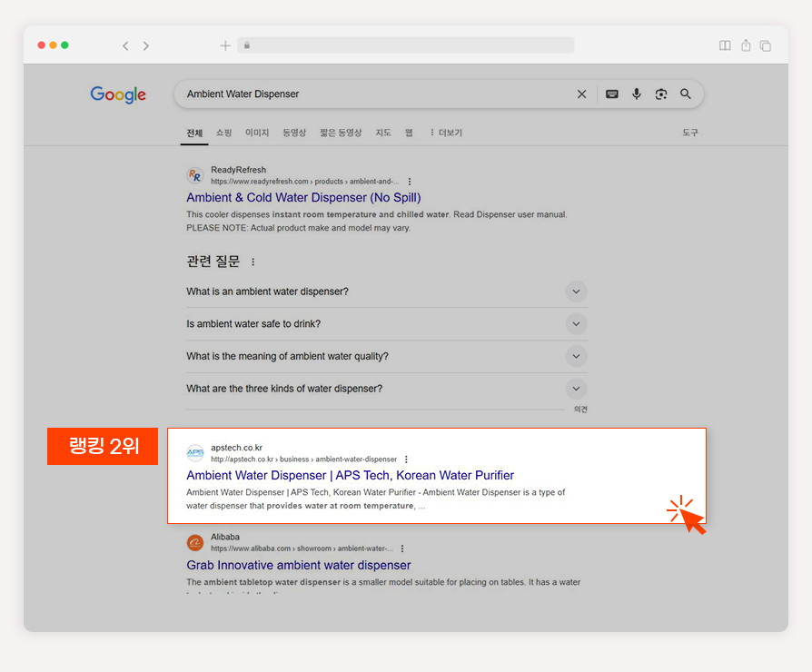Show tab overview icon in browser
Screen dimensions: 812x672
765,45
